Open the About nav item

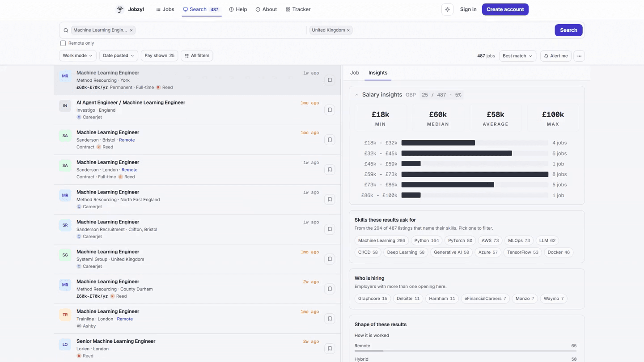click(x=266, y=9)
